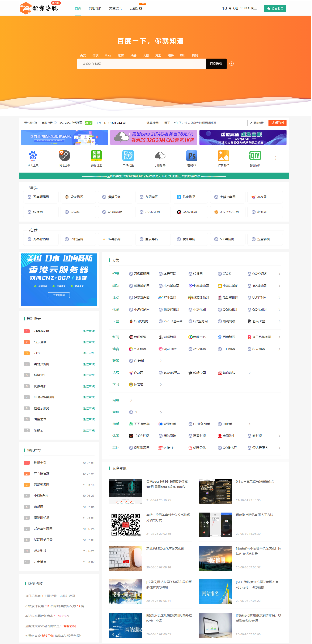Expand the 新闻 category row arrow
Image resolution: width=312 pixels, height=644 pixels.
point(279,337)
